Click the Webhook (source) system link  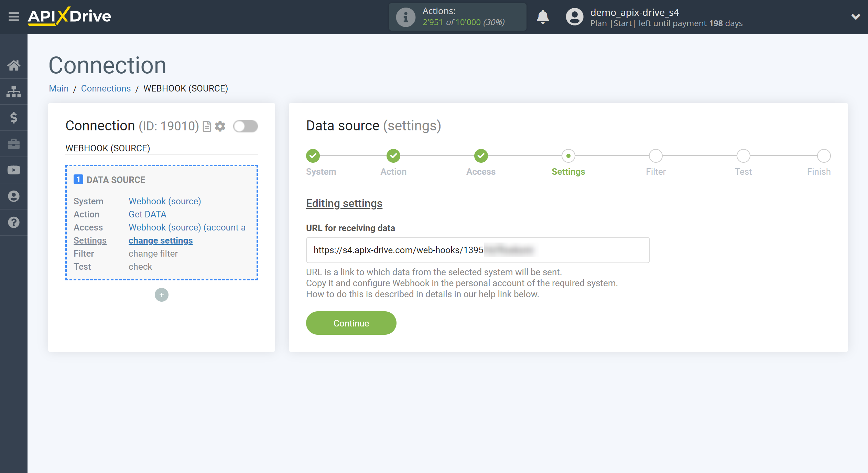tap(165, 201)
